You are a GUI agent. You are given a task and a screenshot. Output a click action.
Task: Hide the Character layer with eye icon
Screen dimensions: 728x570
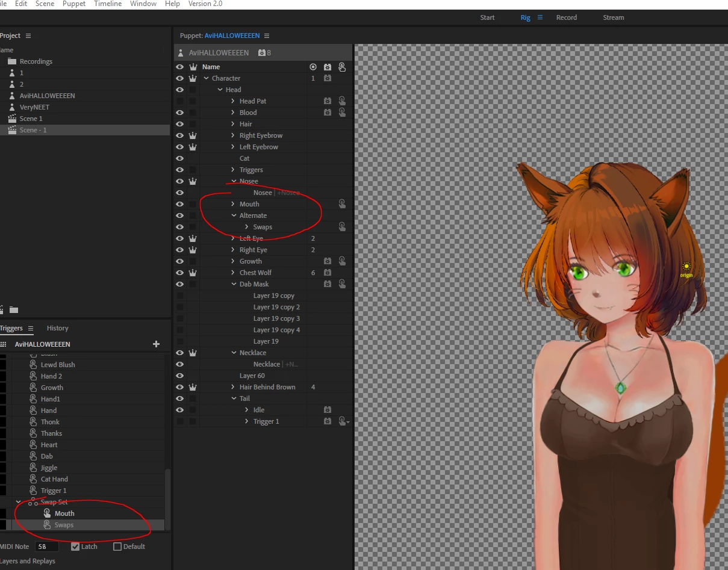click(179, 78)
